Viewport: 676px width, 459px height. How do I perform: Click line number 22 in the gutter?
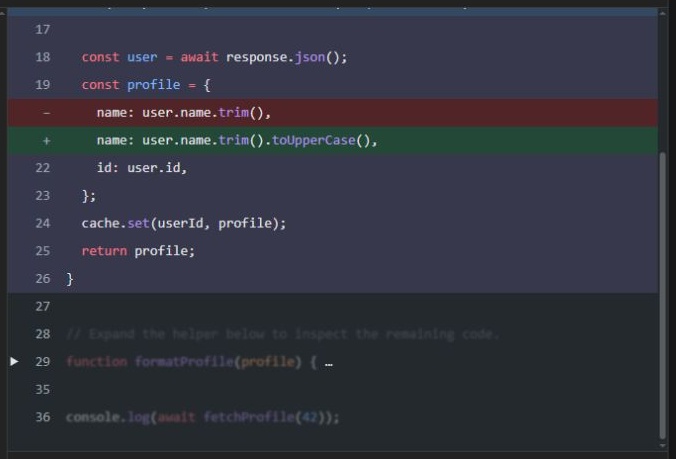(43, 168)
